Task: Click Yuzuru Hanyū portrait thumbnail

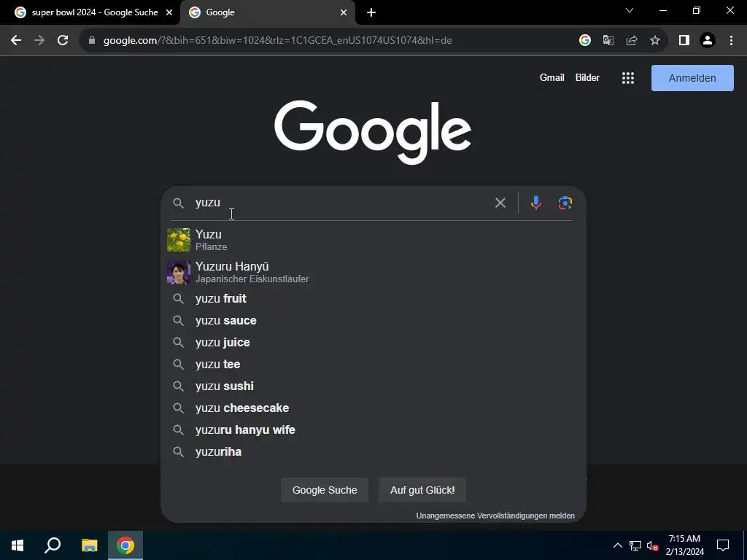Action: pos(179,272)
